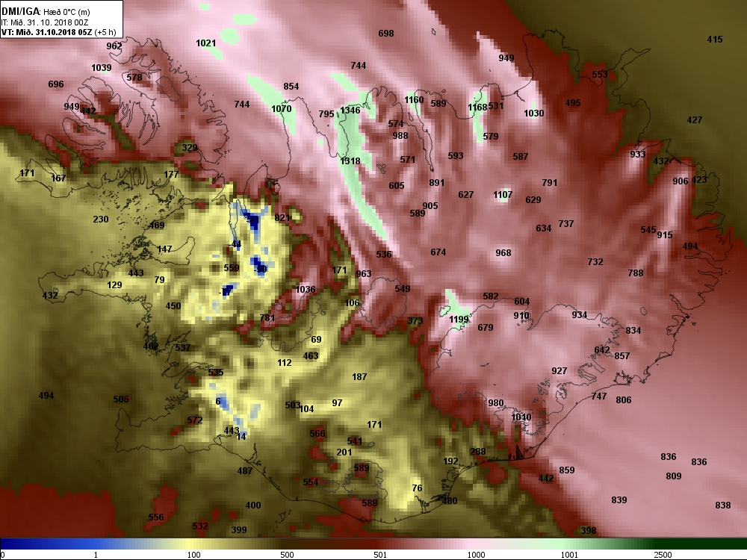Click the 859 value offshore
This screenshot has width=747, height=560.
tap(566, 470)
